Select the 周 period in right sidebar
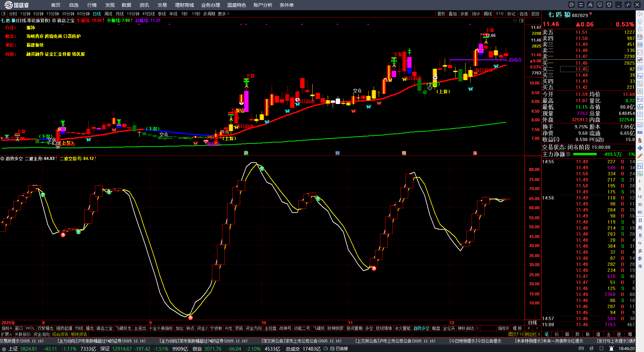 coord(640,228)
